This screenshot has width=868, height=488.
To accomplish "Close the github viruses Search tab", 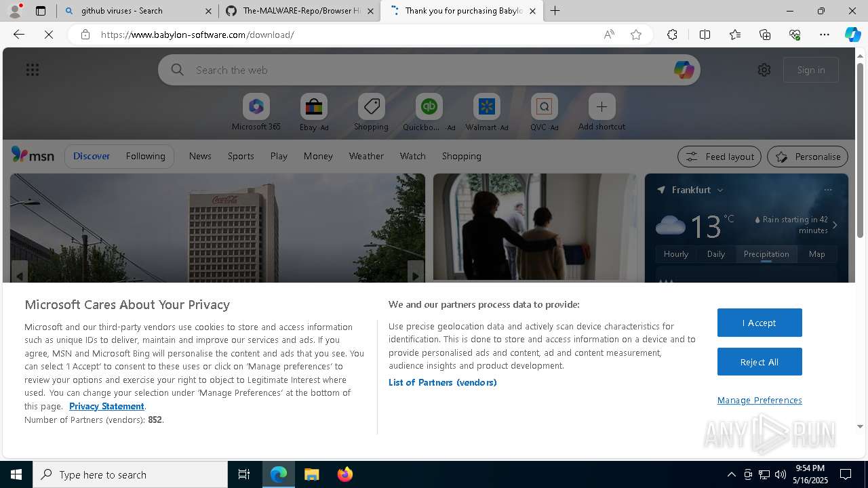I will 209,11.
